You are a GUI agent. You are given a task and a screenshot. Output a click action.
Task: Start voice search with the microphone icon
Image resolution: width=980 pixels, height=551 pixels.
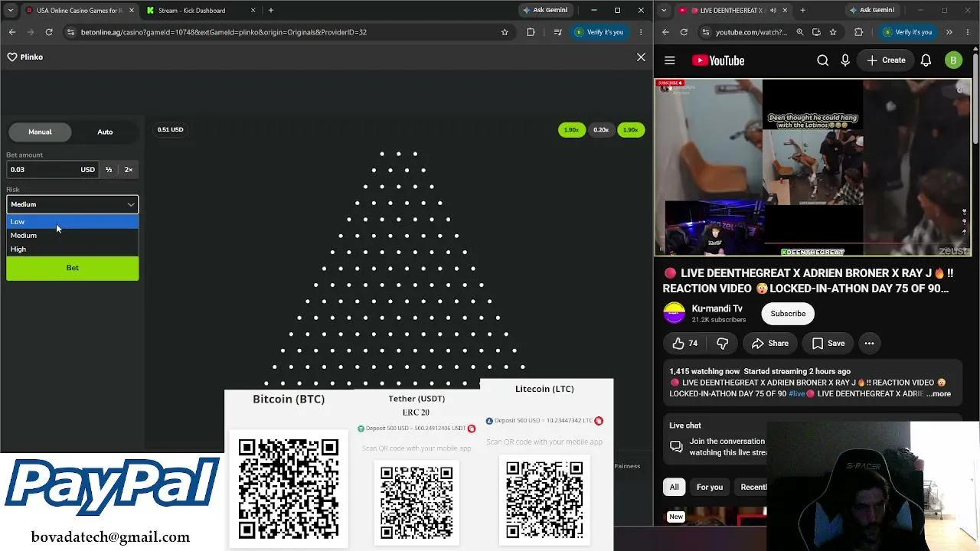click(845, 60)
